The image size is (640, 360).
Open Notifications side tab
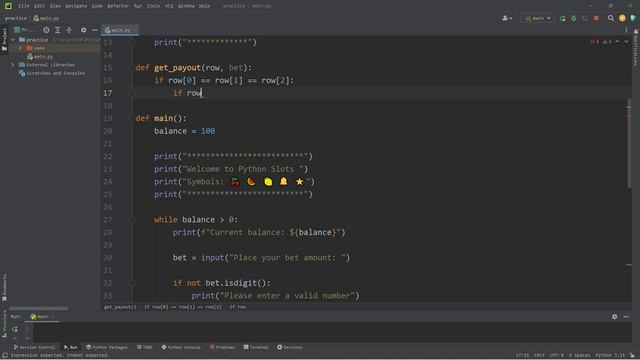636,48
